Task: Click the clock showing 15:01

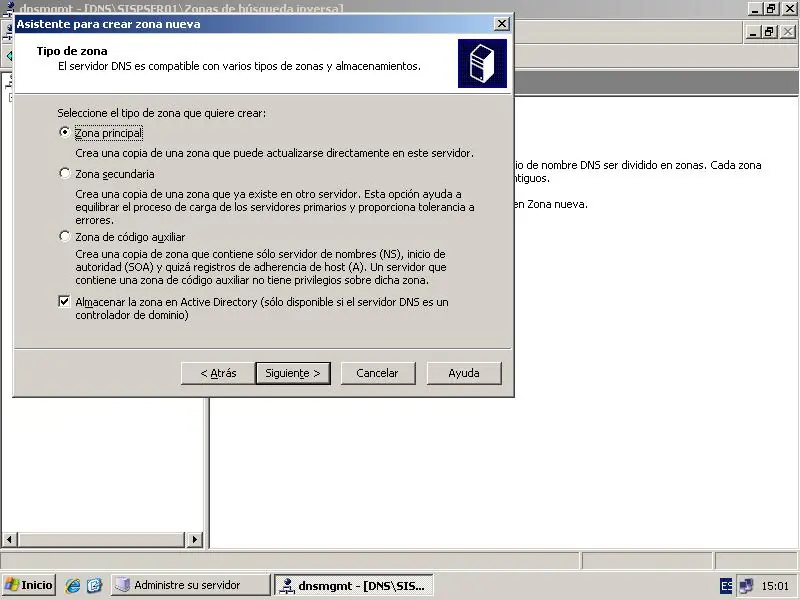Action: [x=775, y=586]
